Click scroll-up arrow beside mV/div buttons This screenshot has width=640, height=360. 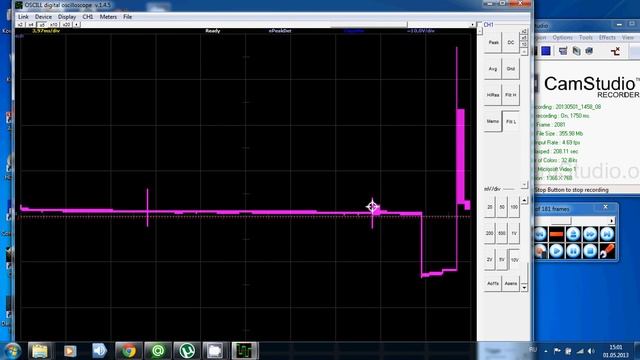tap(524, 200)
